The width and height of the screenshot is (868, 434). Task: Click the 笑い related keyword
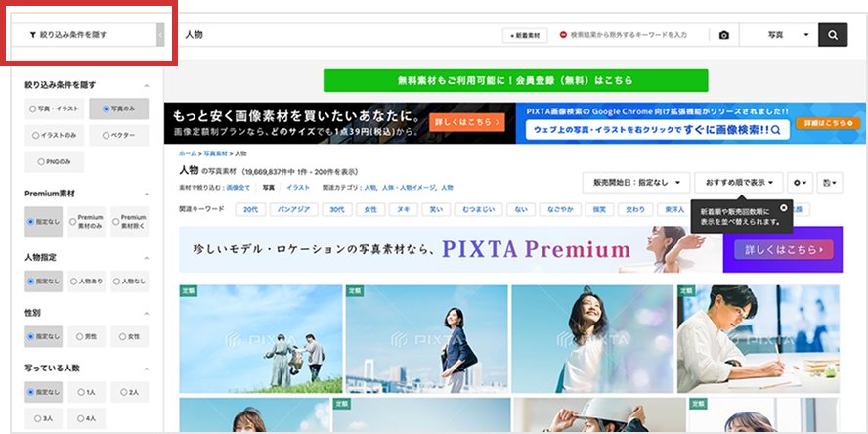(x=436, y=210)
